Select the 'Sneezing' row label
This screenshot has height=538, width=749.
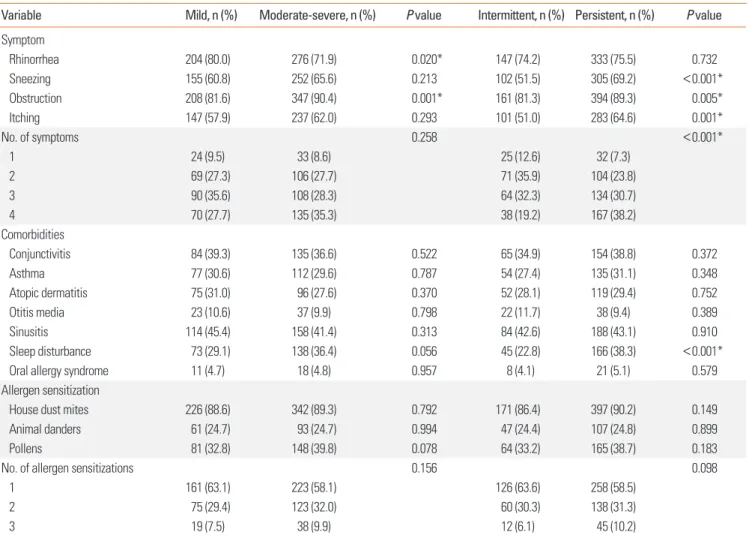point(30,79)
